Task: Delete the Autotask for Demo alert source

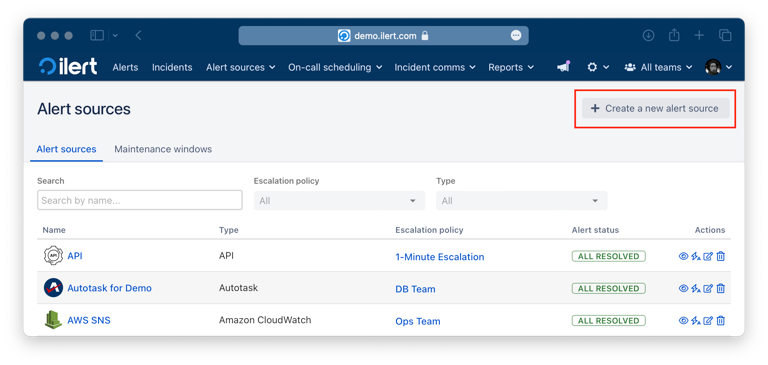Action: coord(720,289)
